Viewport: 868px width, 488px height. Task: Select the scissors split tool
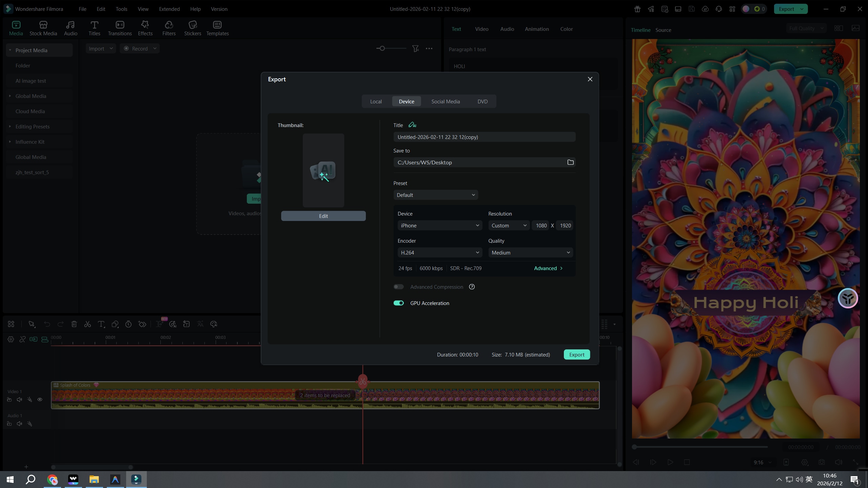coord(87,324)
